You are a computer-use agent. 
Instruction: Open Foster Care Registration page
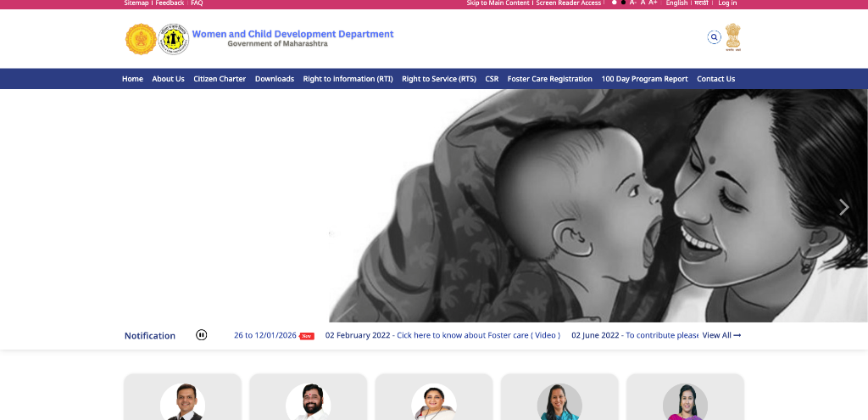coord(549,79)
